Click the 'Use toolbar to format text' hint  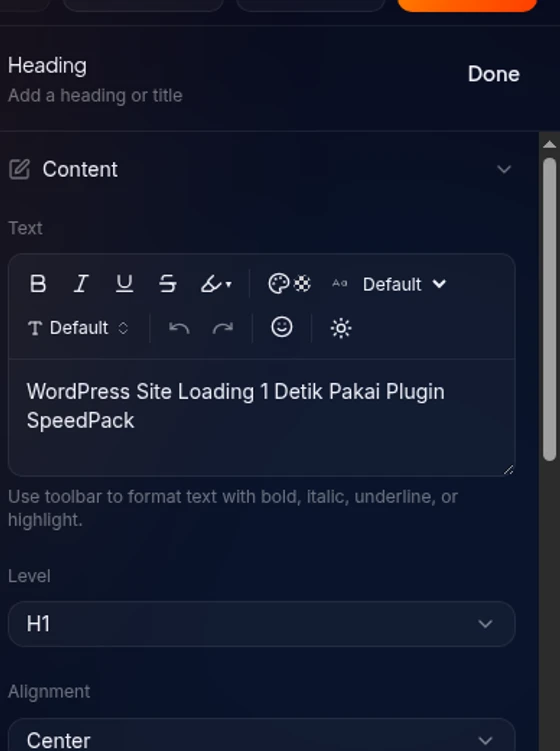(233, 508)
